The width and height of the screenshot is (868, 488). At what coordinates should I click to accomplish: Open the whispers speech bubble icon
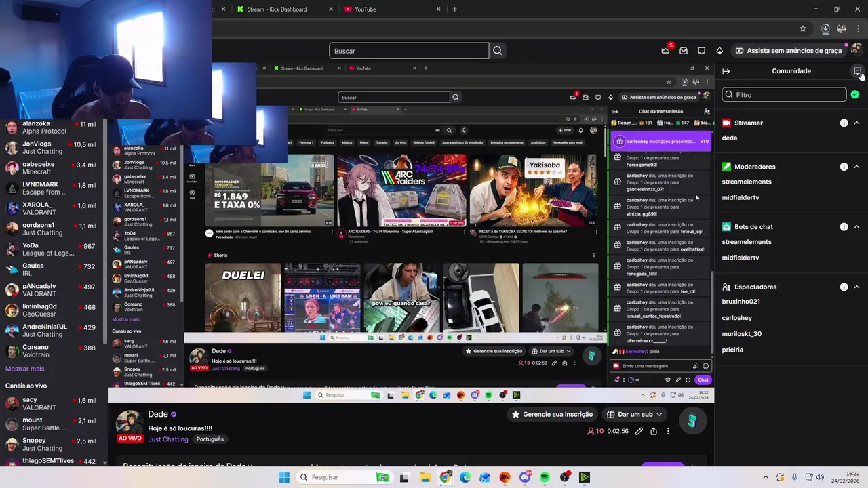coord(702,51)
